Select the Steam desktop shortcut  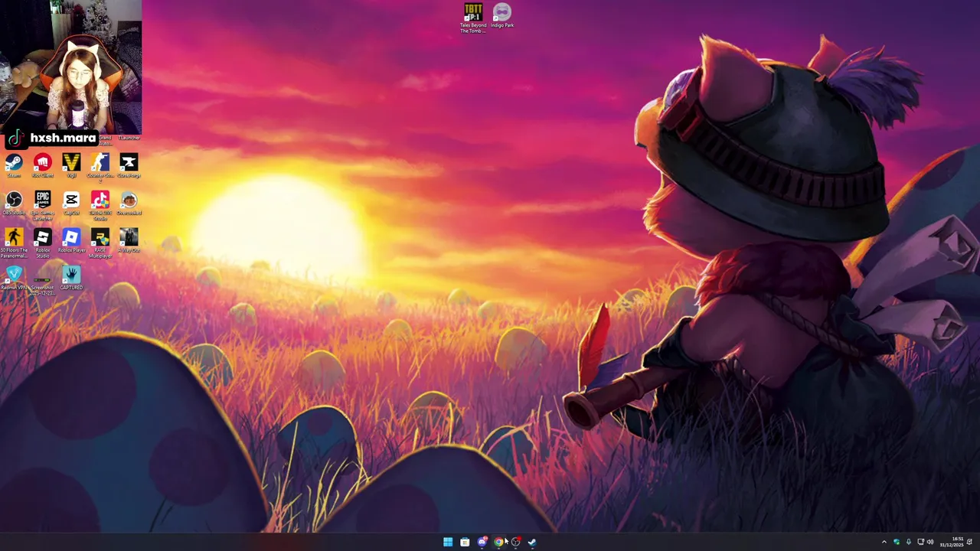[x=14, y=165]
